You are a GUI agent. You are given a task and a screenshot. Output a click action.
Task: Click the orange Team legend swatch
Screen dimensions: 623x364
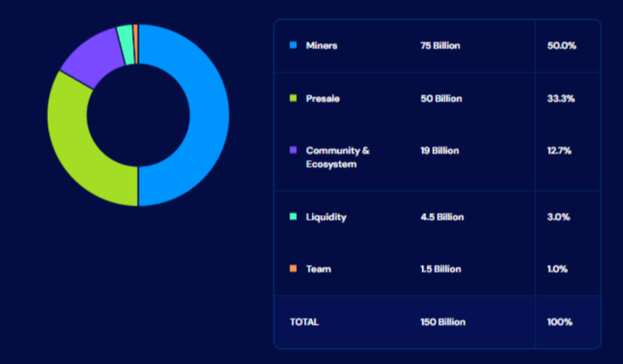pos(294,269)
